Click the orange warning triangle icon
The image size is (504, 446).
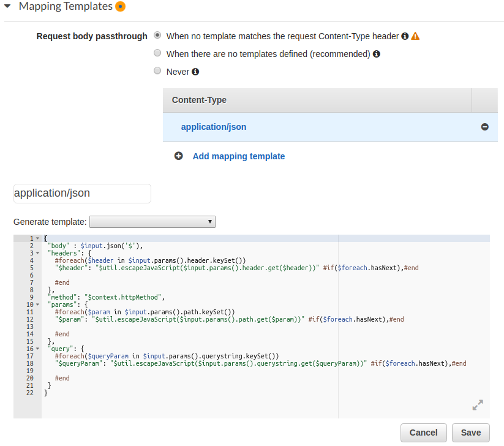point(415,36)
